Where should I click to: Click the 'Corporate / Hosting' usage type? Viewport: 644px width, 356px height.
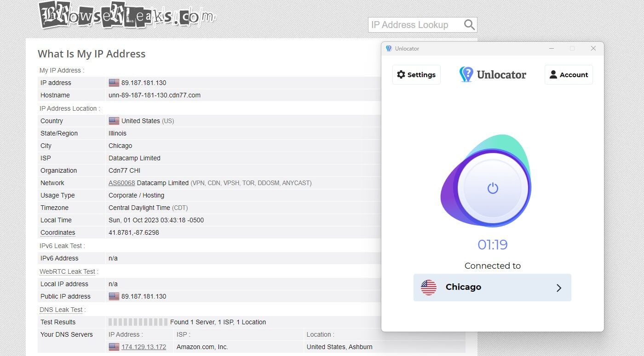click(x=136, y=195)
